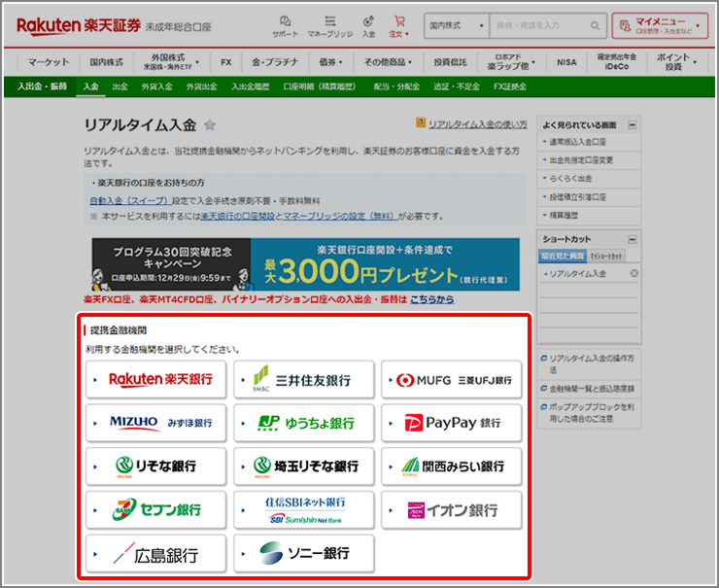719x588 pixels.
Task: Switch to 外貨出金 tab
Action: click(x=201, y=86)
